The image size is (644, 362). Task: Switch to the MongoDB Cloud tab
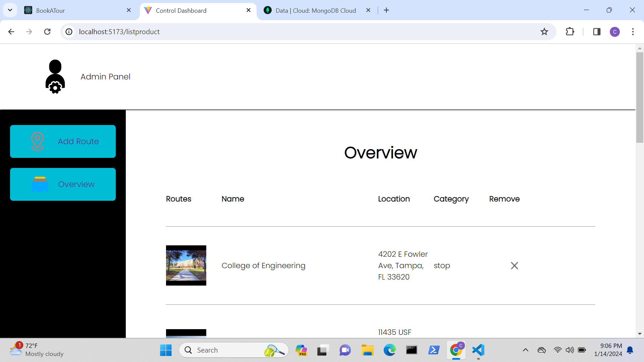pyautogui.click(x=315, y=10)
